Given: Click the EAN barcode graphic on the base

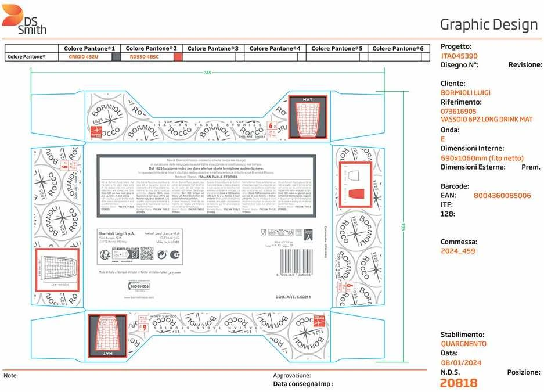Looking at the screenshot, I should click(x=296, y=262).
